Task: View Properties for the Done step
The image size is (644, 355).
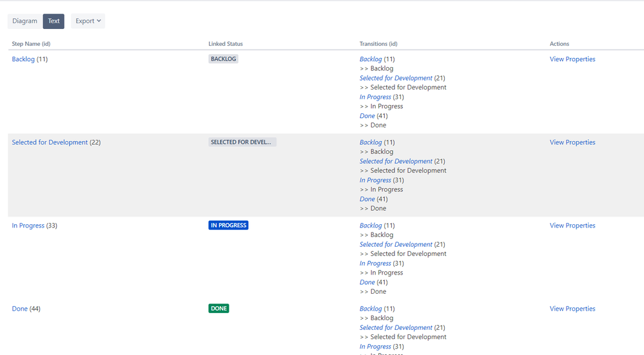Action: point(572,309)
